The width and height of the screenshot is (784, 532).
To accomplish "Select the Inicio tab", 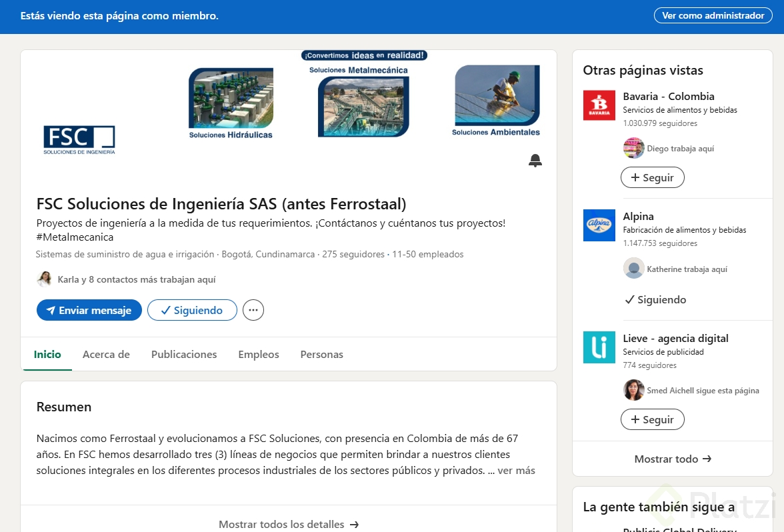I will [x=47, y=354].
